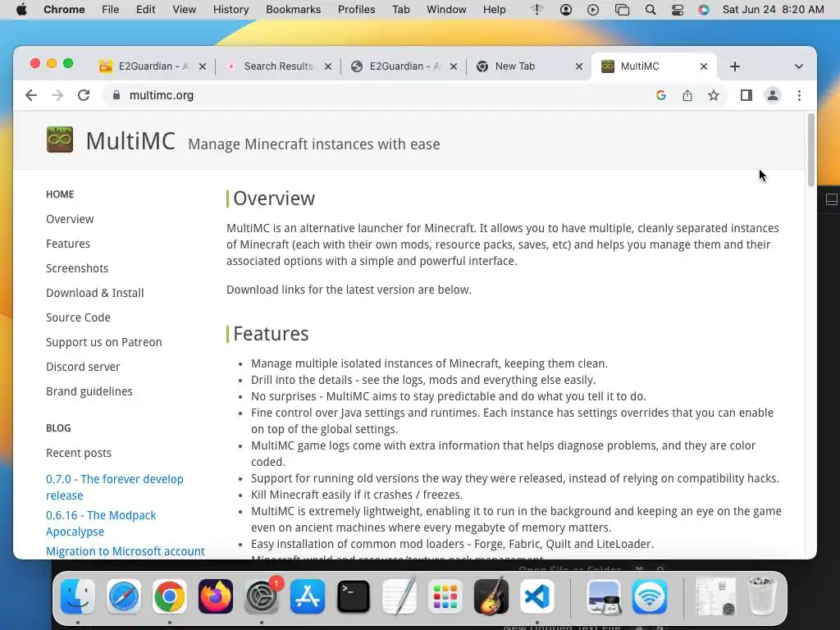
Task: Expand the tab search chevron in Chrome
Action: pos(799,66)
